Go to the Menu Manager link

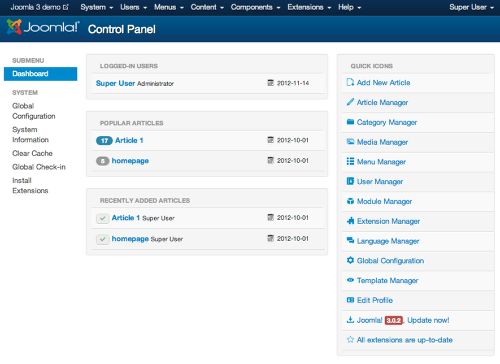click(x=381, y=162)
